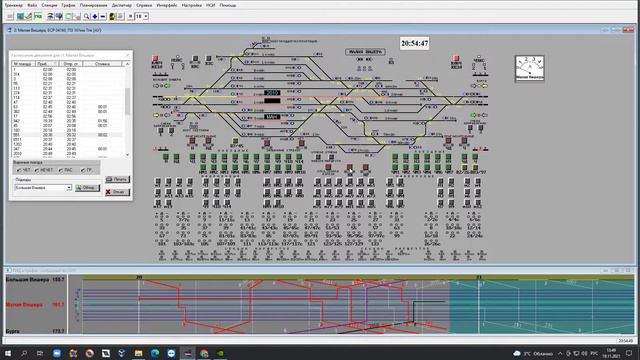Toggle the ПАС trains checkbox
Screen dimensions: 640x360
pyautogui.click(x=65, y=170)
